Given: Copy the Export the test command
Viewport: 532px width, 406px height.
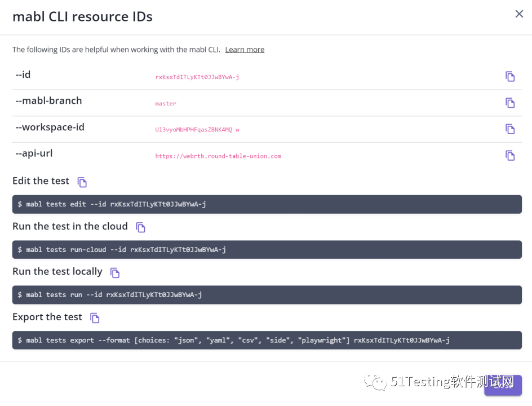Looking at the screenshot, I should [x=95, y=318].
